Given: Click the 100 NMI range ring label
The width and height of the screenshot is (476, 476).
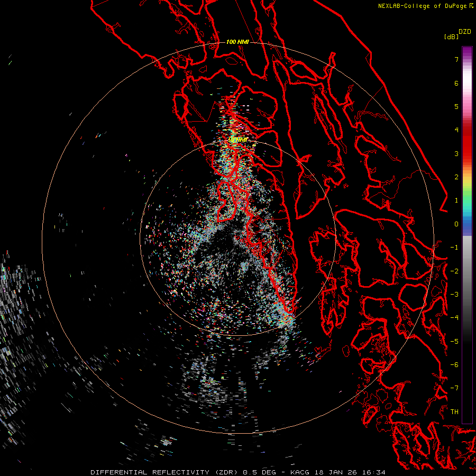Looking at the screenshot, I should [x=237, y=42].
